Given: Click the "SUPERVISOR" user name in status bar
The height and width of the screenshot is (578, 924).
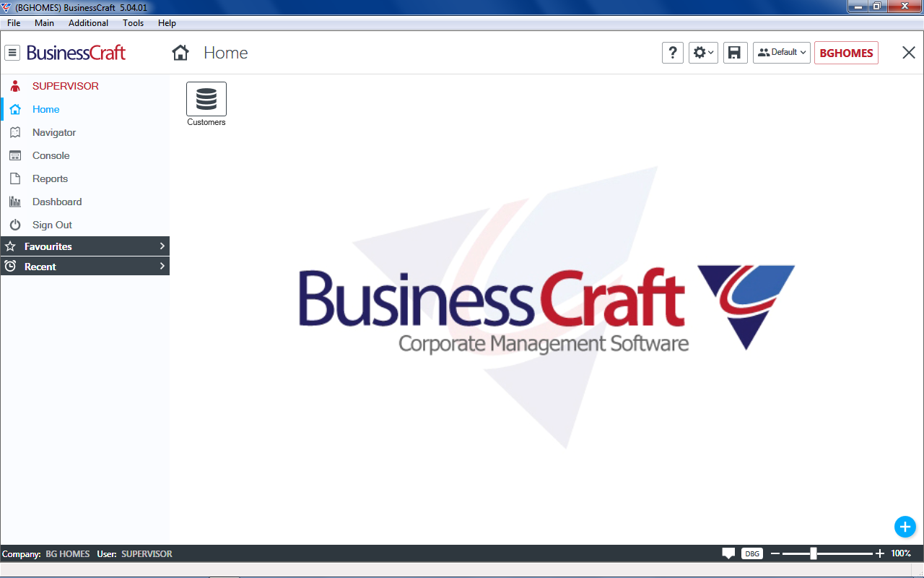Looking at the screenshot, I should [x=147, y=554].
